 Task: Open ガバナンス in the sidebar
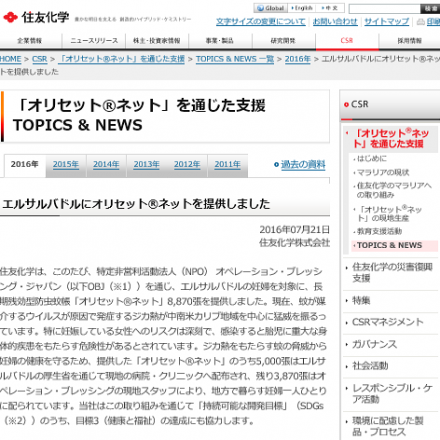coord(375,344)
